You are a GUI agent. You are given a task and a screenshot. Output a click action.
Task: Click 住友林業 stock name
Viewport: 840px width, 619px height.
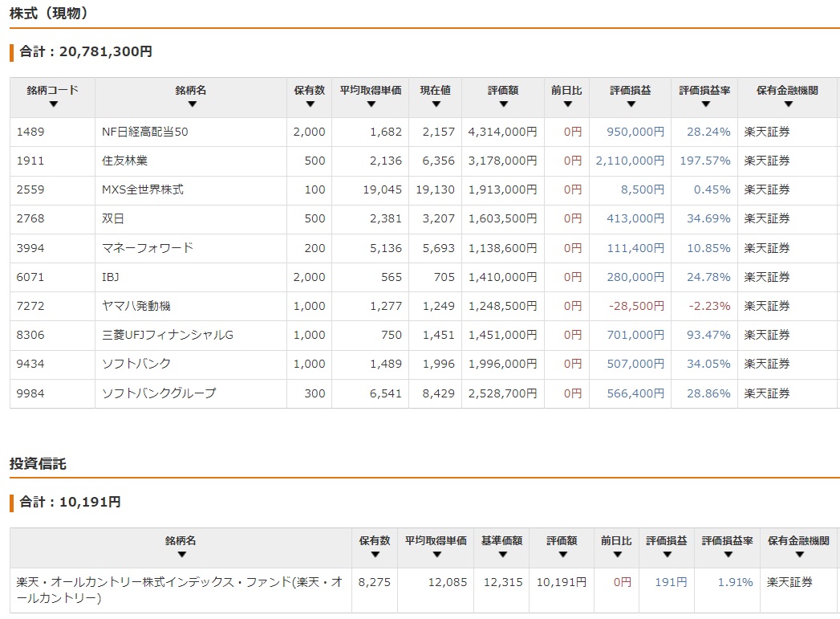pos(124,161)
